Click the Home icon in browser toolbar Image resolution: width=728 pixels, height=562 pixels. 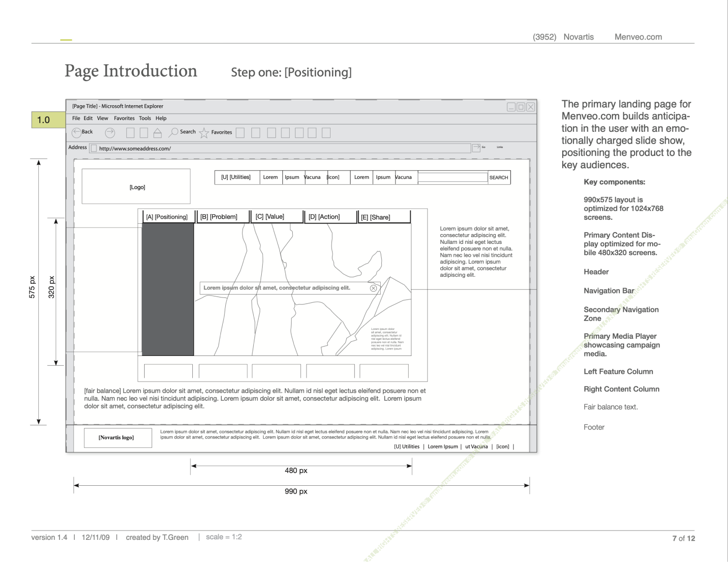click(x=157, y=132)
